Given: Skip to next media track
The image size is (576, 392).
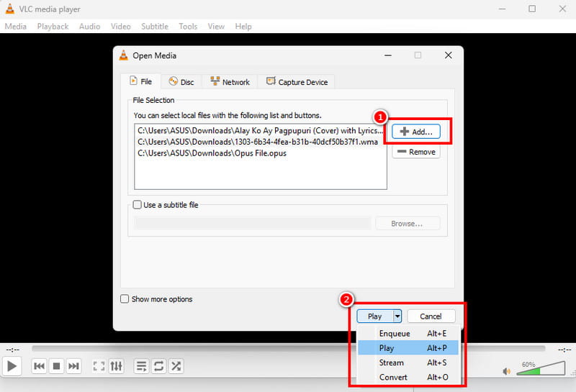Looking at the screenshot, I should (73, 366).
